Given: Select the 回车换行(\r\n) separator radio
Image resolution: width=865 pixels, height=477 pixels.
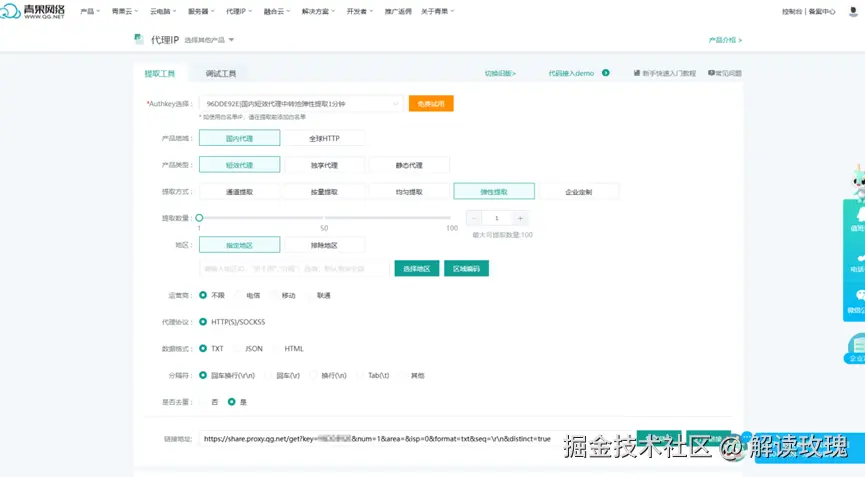Looking at the screenshot, I should click(203, 375).
